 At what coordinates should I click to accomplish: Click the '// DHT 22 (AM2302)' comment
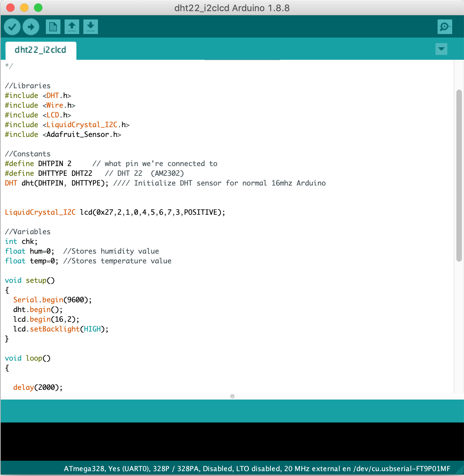click(x=144, y=173)
